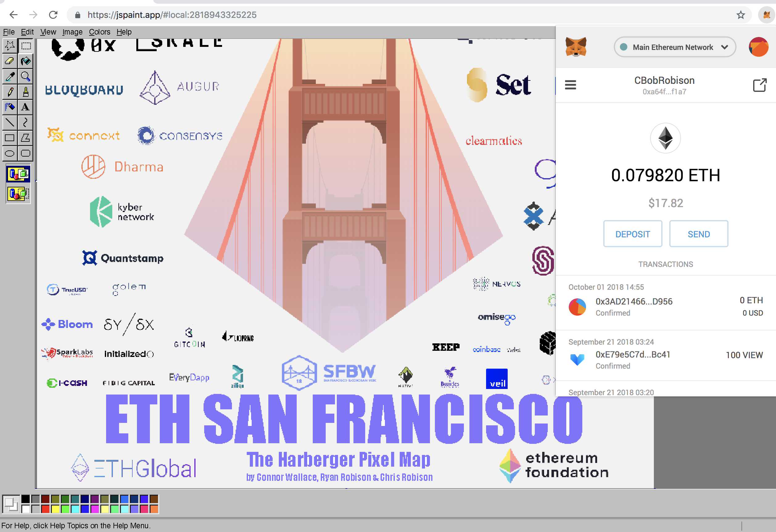Pick the Fill With Color bucket tool
Screen dimensions: 776x532
(x=25, y=61)
